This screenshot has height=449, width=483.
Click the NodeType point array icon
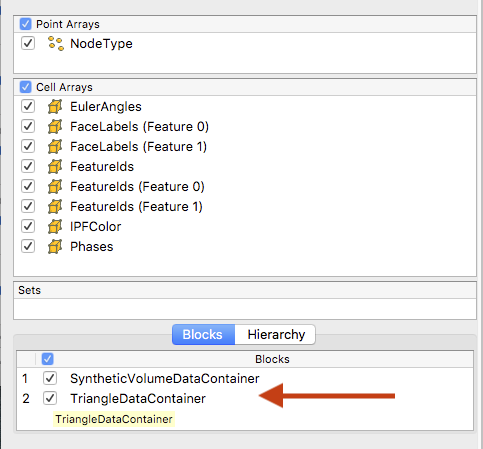[x=56, y=44]
